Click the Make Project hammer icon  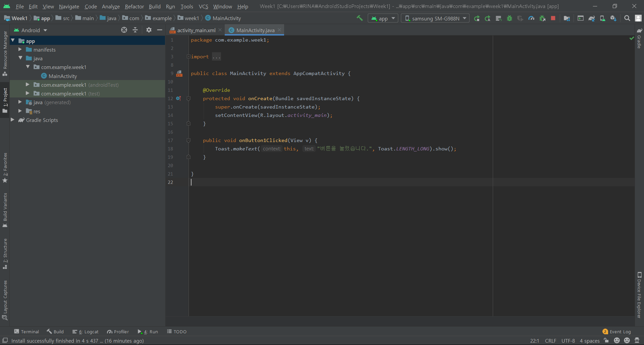pyautogui.click(x=360, y=18)
